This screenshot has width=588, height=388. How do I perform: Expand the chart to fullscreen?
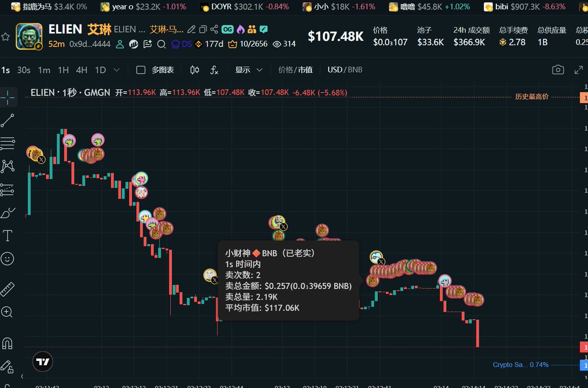[578, 70]
